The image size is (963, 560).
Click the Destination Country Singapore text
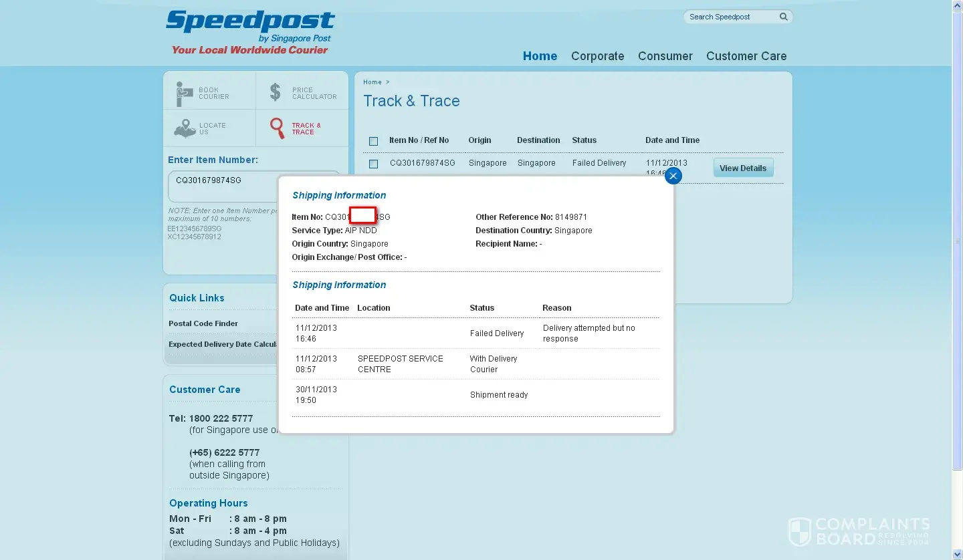click(534, 231)
